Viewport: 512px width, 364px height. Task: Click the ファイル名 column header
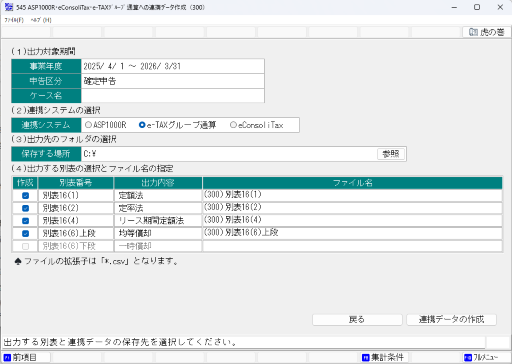(x=352, y=183)
